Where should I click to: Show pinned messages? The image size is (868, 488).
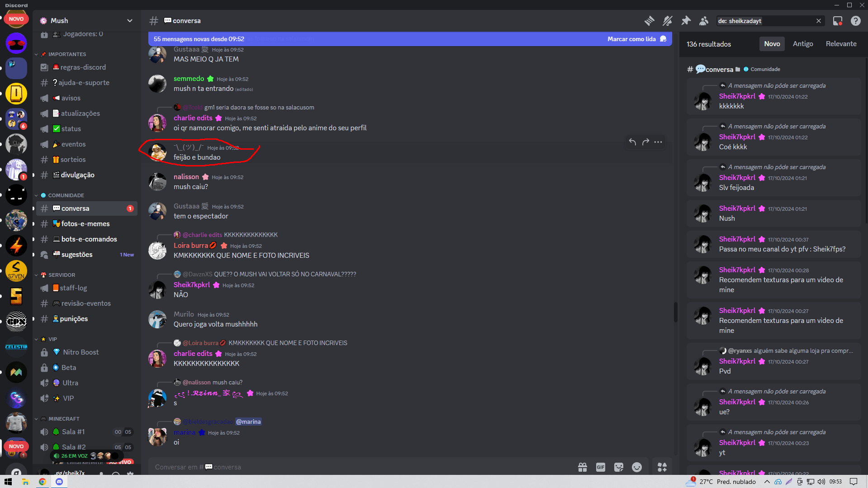point(686,21)
